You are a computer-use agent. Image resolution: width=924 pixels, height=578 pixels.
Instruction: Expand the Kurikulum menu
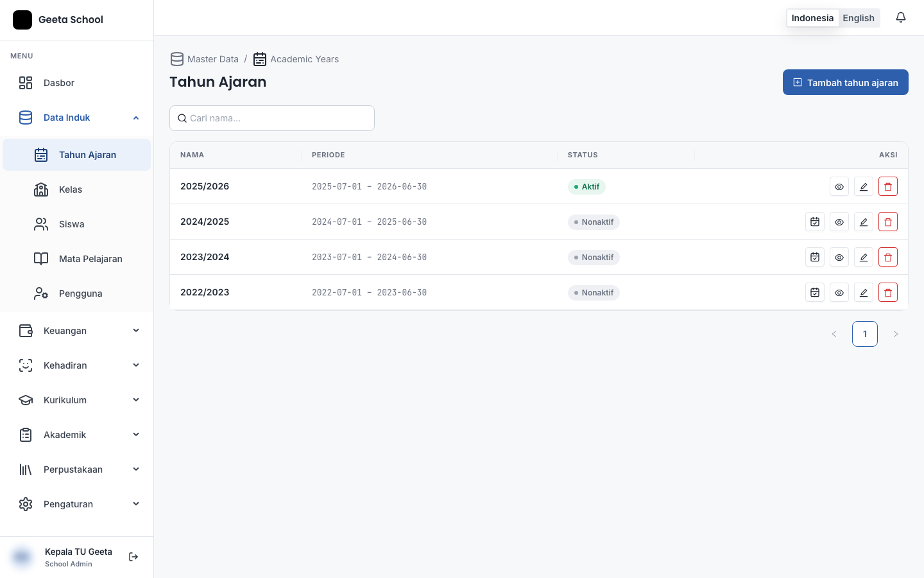tap(77, 400)
